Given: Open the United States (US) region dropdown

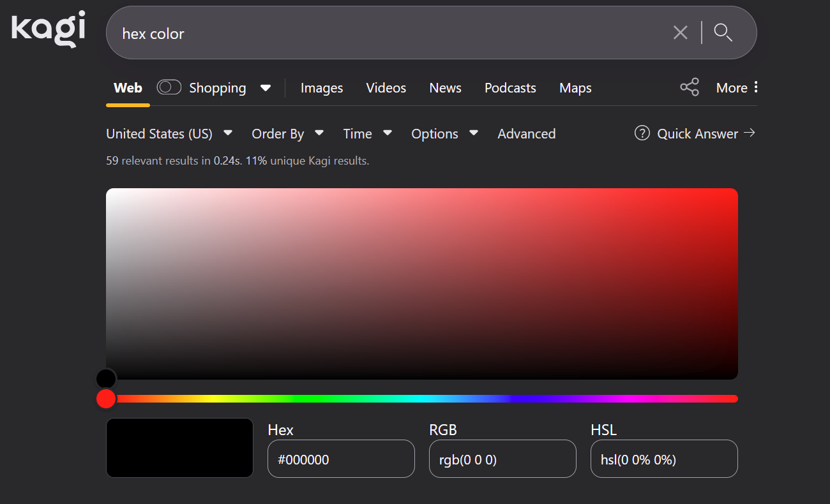Looking at the screenshot, I should (169, 134).
